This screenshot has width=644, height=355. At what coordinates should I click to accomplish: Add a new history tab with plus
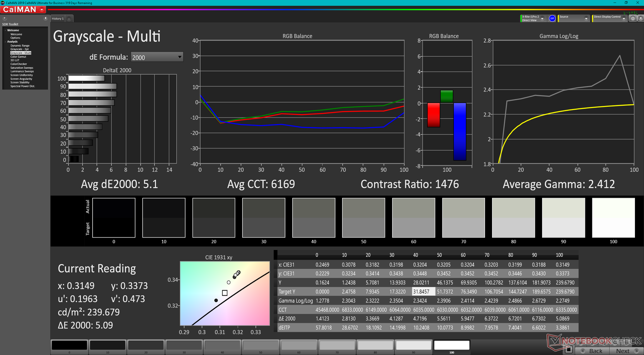pos(69,19)
